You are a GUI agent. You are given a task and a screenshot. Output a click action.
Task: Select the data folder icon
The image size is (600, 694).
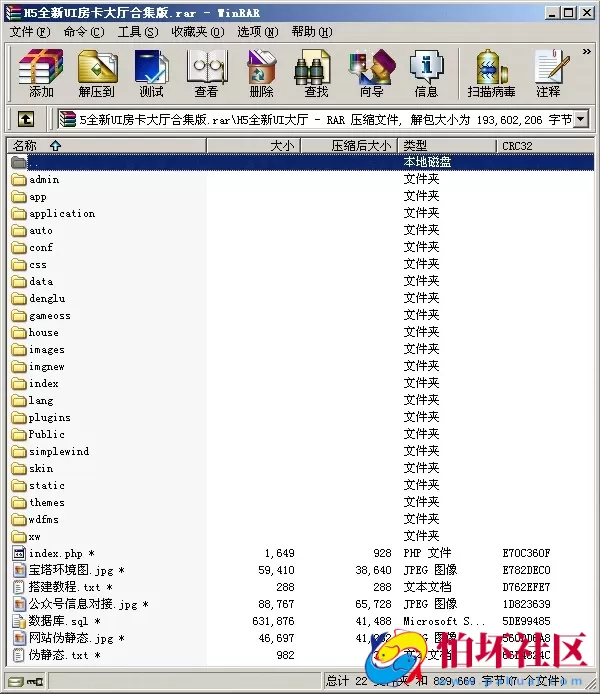click(19, 281)
